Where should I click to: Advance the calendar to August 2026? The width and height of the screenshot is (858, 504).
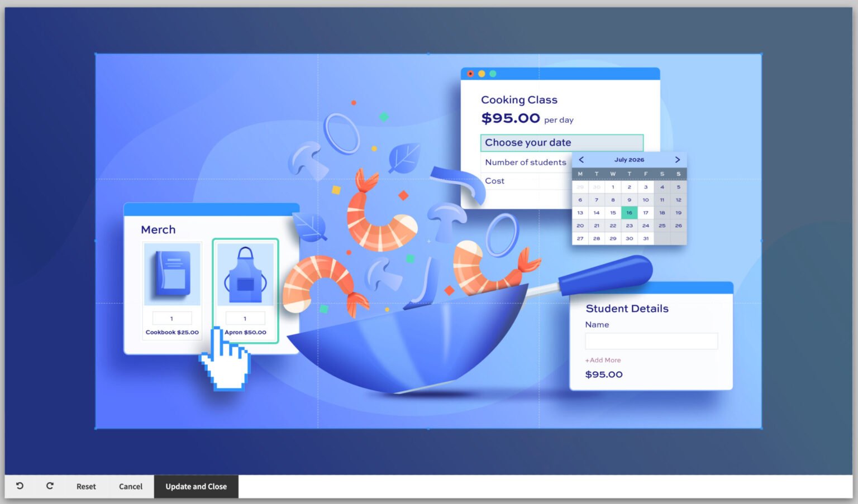pos(678,160)
